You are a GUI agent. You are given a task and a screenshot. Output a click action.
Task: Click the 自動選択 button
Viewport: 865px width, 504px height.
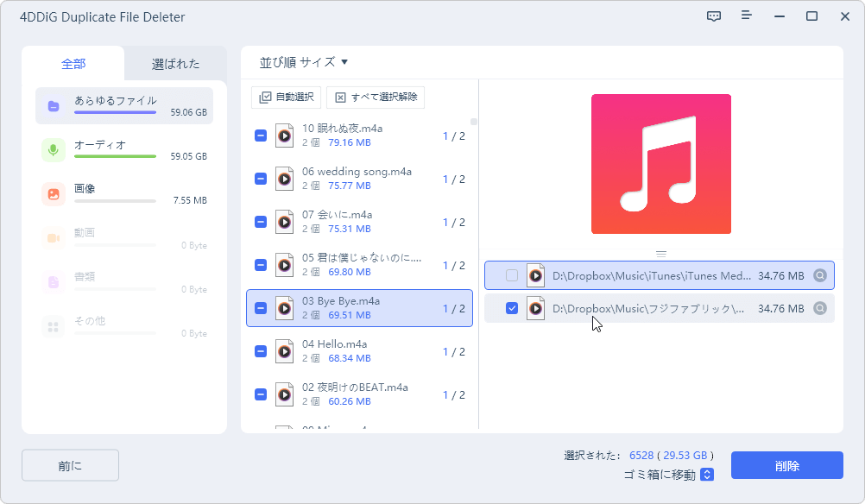pyautogui.click(x=287, y=97)
